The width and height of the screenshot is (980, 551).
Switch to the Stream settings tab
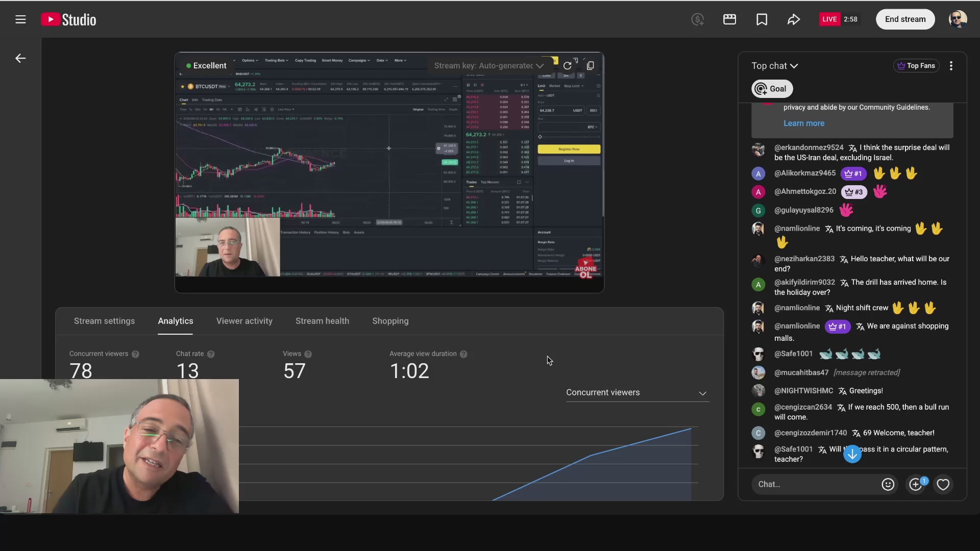pyautogui.click(x=104, y=321)
